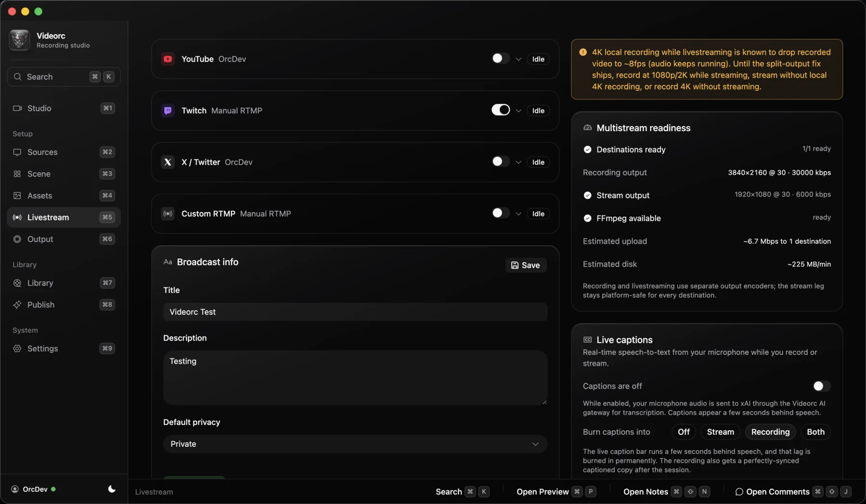
Task: Click the Studio camera icon in sidebar
Action: pyautogui.click(x=17, y=108)
